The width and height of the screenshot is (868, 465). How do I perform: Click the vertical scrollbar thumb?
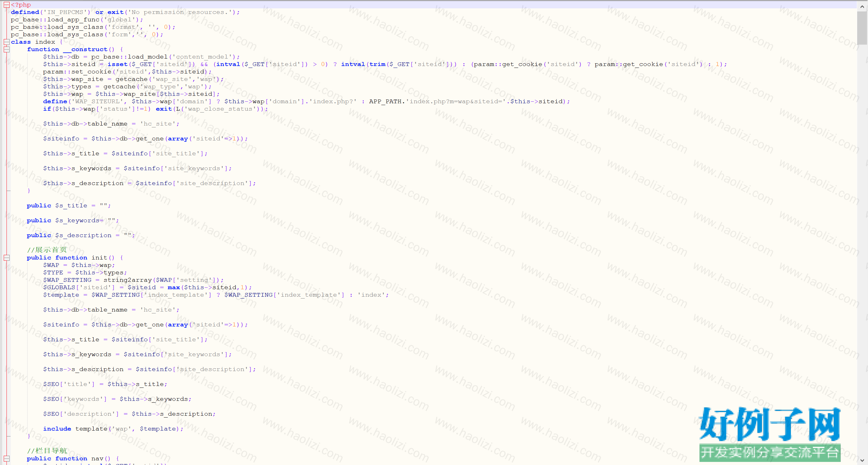click(862, 28)
